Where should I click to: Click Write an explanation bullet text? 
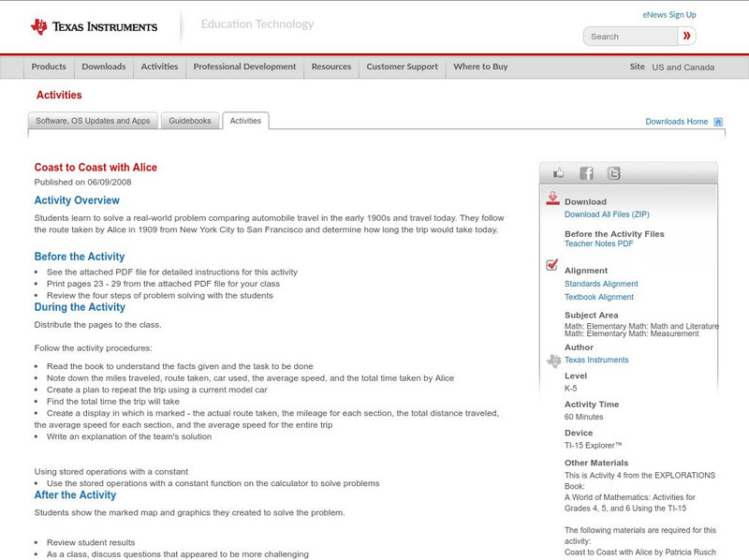click(129, 436)
